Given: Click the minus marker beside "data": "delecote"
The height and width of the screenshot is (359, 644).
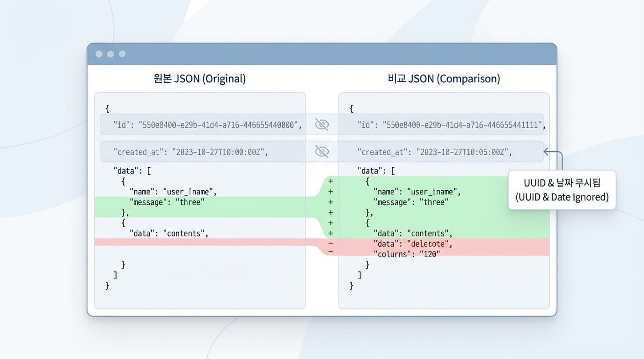Looking at the screenshot, I should point(330,244).
